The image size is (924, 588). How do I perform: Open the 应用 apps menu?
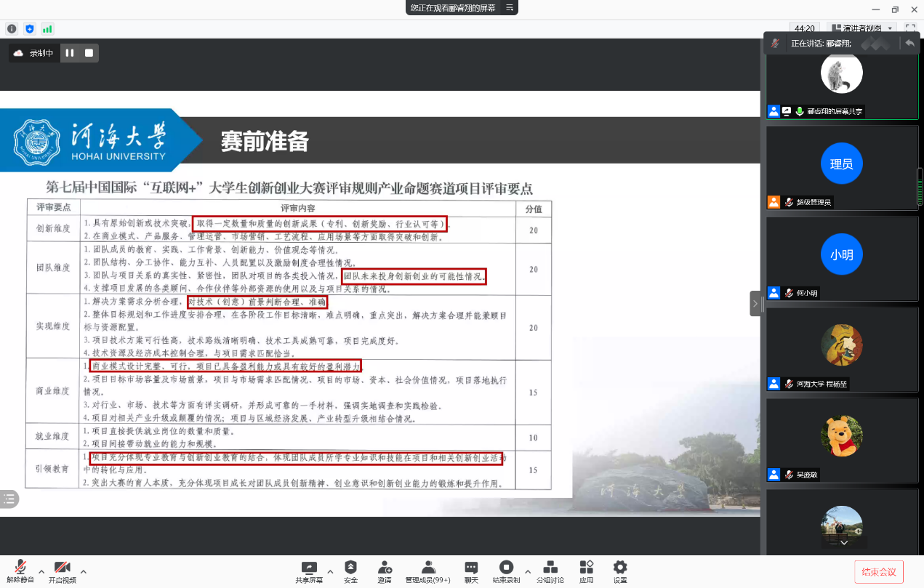tap(586, 571)
